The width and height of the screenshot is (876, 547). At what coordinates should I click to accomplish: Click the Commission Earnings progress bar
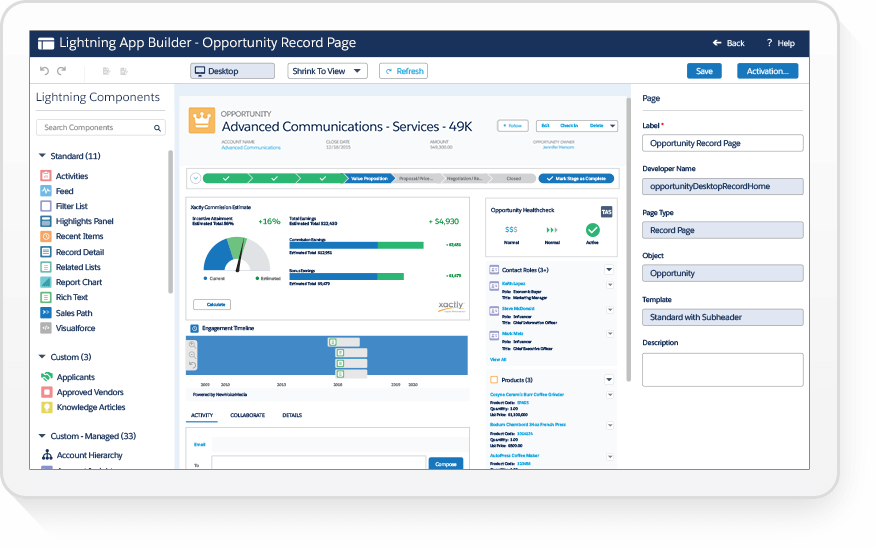pyautogui.click(x=356, y=245)
